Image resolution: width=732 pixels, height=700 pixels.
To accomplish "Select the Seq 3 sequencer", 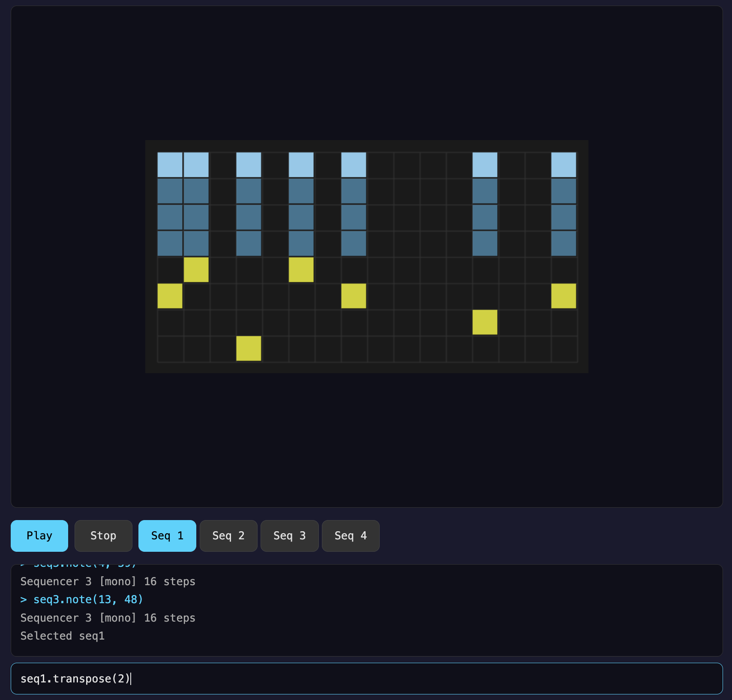I will (289, 535).
